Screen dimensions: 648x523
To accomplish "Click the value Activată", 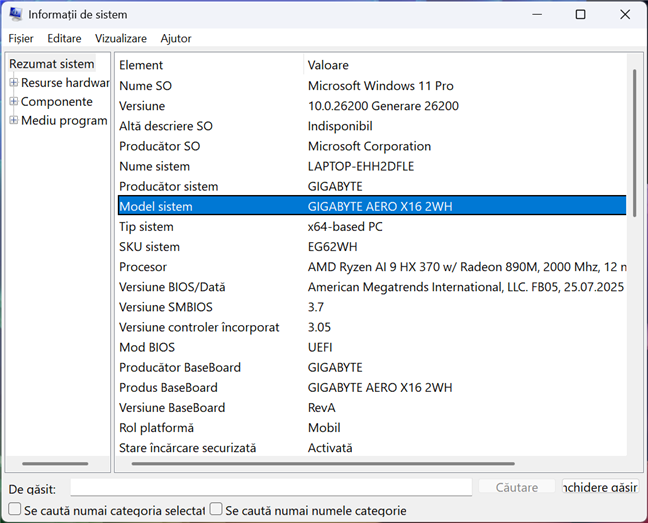I will [x=330, y=448].
